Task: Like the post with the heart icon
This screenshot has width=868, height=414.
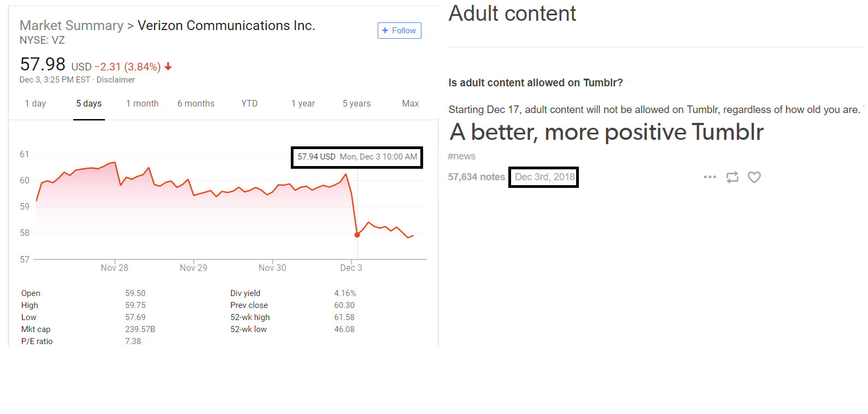Action: (754, 177)
